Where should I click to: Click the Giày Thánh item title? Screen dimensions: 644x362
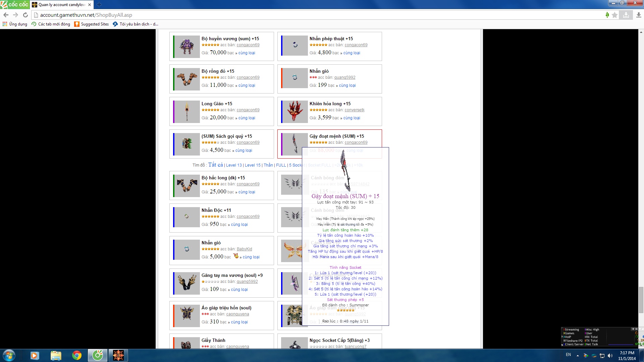213,341
